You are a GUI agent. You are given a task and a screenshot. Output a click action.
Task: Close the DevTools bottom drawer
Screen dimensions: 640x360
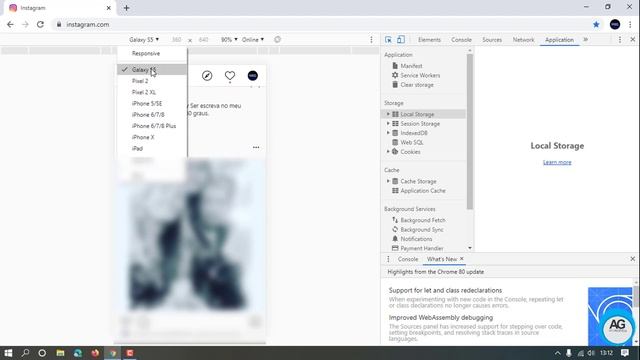(633, 259)
